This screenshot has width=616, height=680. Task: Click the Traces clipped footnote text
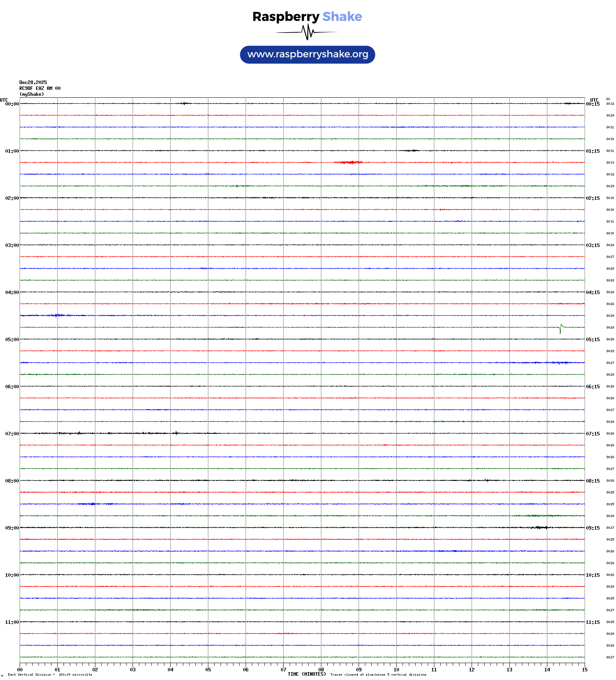[378, 675]
